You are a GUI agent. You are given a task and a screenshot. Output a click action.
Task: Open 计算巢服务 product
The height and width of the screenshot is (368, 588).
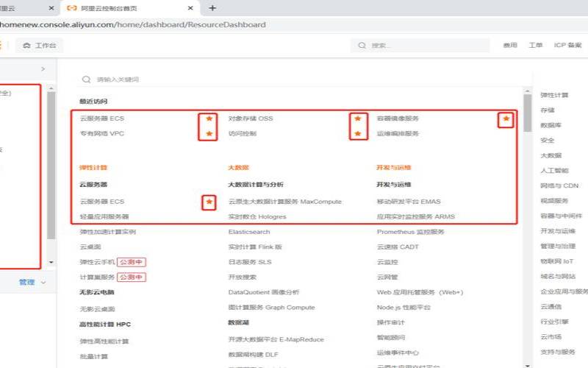[x=97, y=277]
